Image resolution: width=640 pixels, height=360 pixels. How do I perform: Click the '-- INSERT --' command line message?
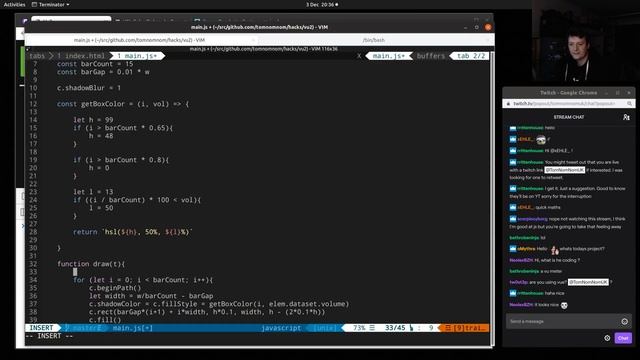49,336
